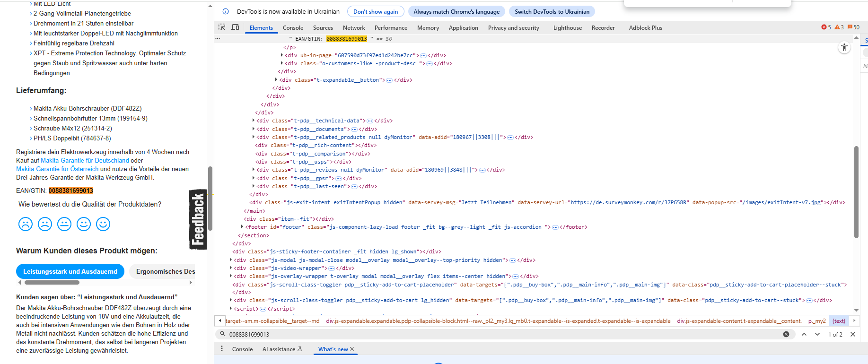Click the warnings counter showing 3
The height and width of the screenshot is (364, 868).
click(839, 27)
